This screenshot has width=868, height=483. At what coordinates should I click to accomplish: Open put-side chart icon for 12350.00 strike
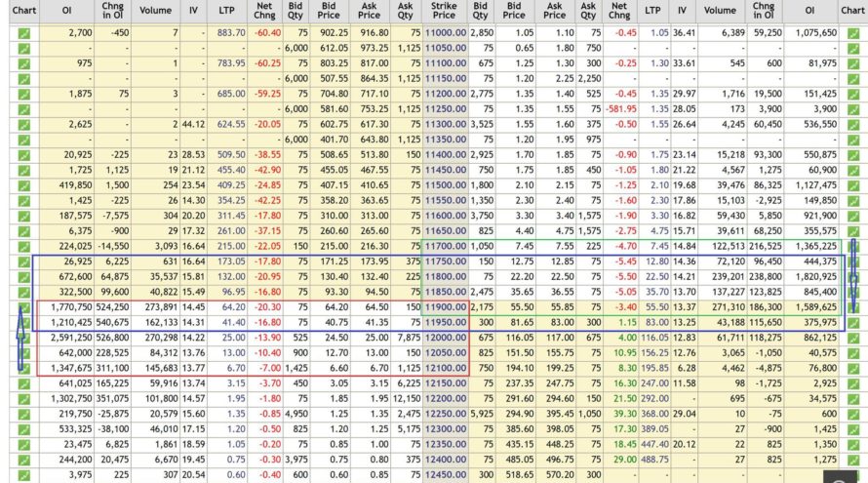[853, 444]
